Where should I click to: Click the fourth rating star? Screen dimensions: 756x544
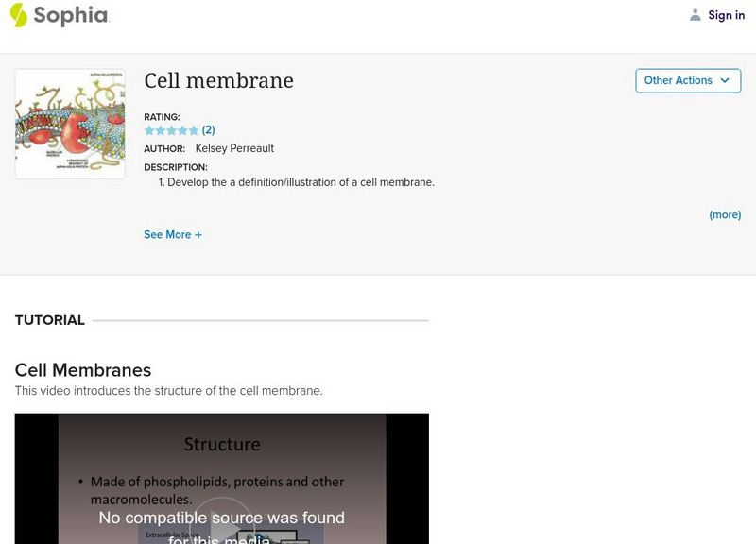click(x=181, y=129)
